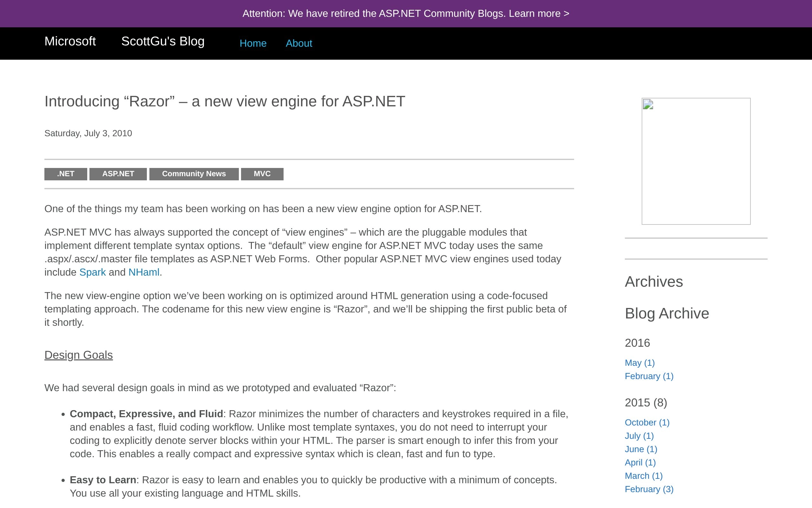Open the February (1) 2016 archive
The image size is (812, 508).
(649, 376)
